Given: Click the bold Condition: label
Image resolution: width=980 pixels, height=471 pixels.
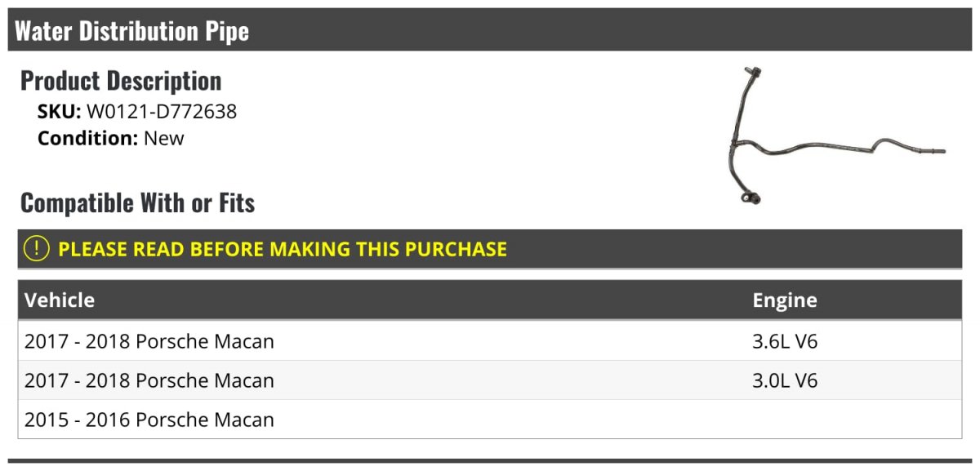Looking at the screenshot, I should (x=87, y=138).
